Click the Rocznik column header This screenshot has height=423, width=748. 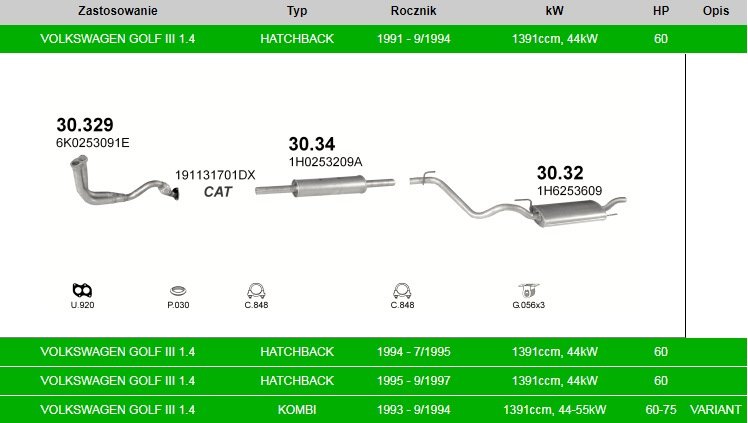413,11
